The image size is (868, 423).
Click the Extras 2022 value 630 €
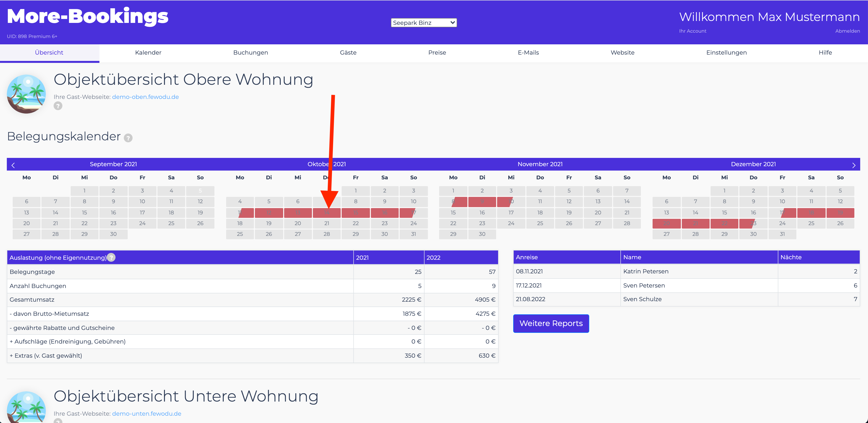487,356
